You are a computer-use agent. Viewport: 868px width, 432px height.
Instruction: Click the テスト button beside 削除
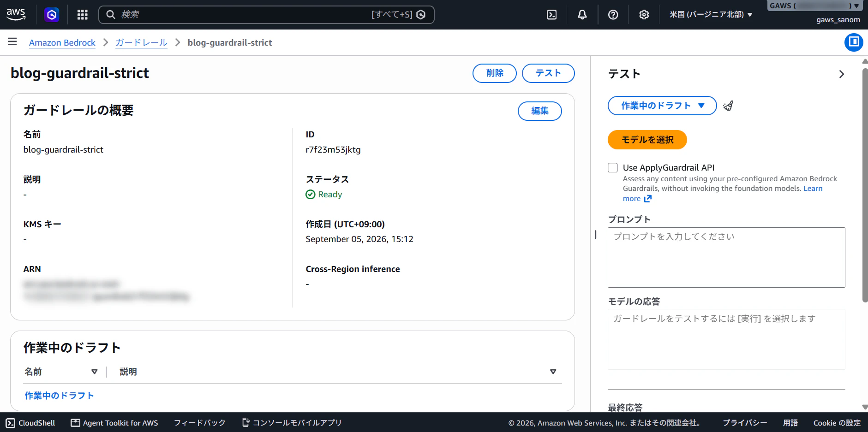pos(548,73)
